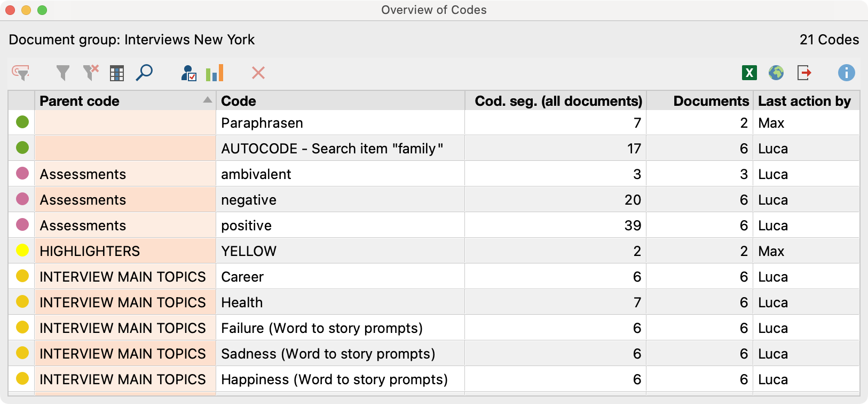Click the red X delete icon

point(258,73)
